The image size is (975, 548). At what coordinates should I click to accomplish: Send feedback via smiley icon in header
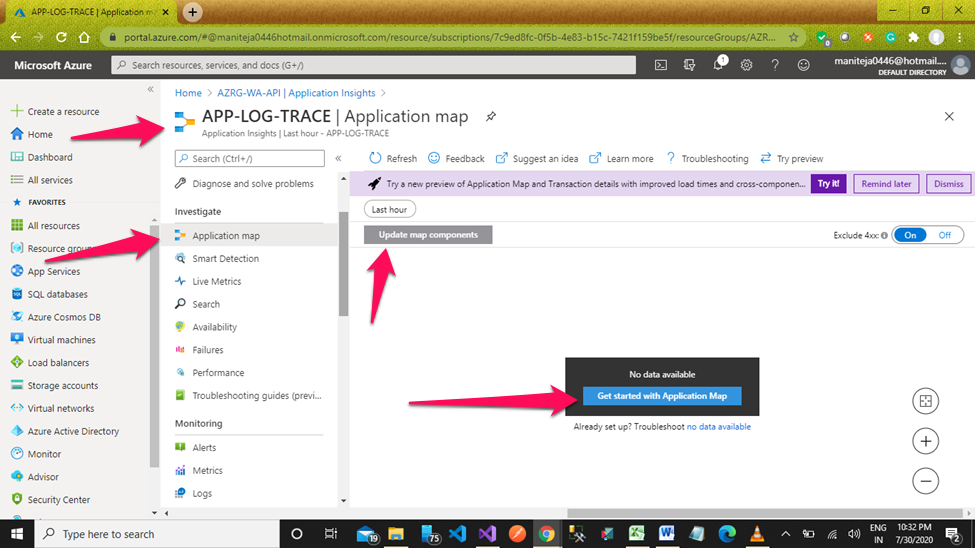click(803, 65)
